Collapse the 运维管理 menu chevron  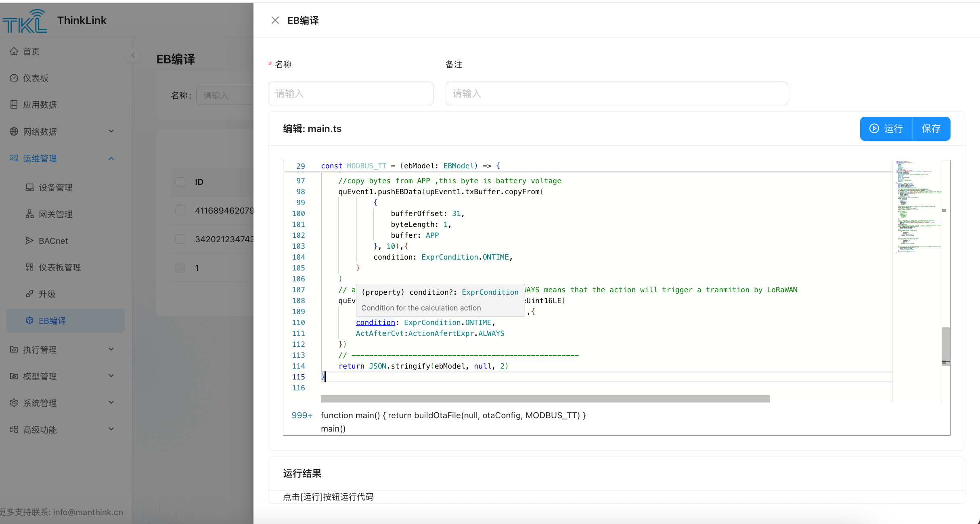[111, 158]
